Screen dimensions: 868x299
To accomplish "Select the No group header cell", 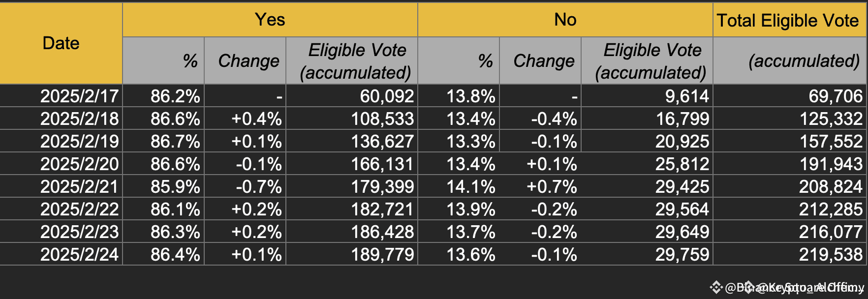I will pyautogui.click(x=565, y=20).
